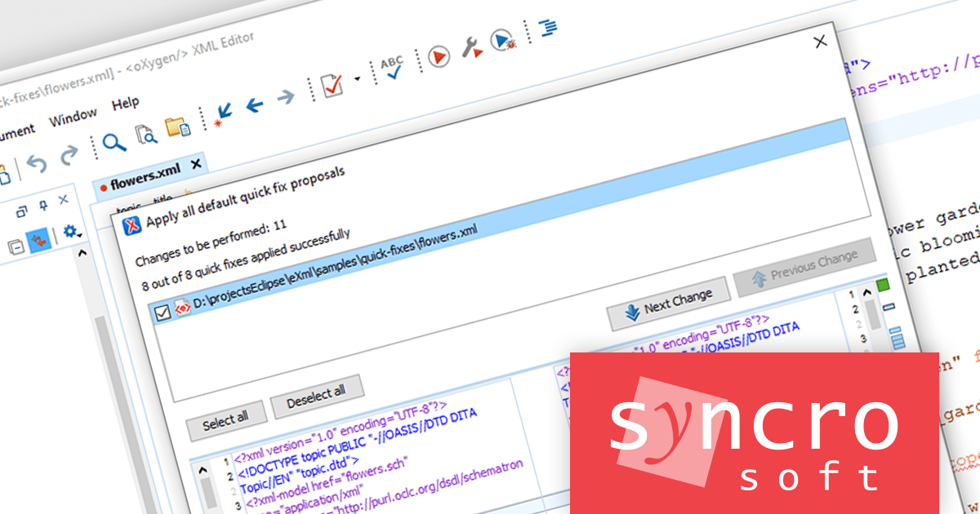Open the gear settings dropdown in the side panel

point(69,230)
